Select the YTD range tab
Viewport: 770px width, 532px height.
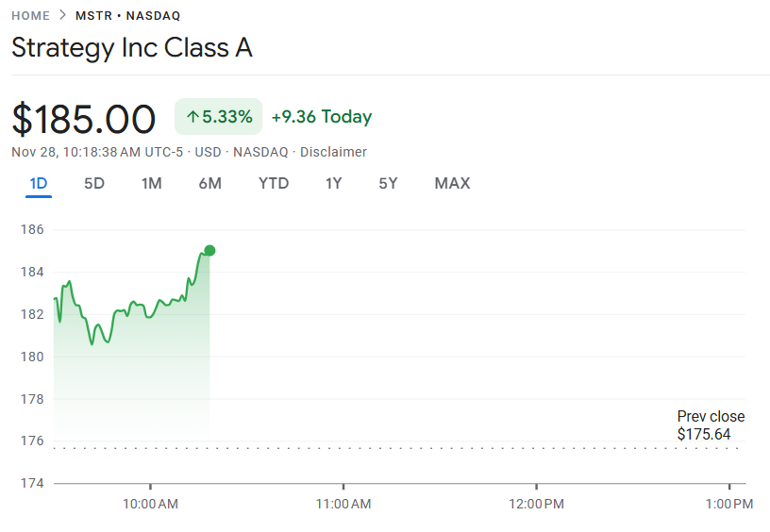pos(274,183)
